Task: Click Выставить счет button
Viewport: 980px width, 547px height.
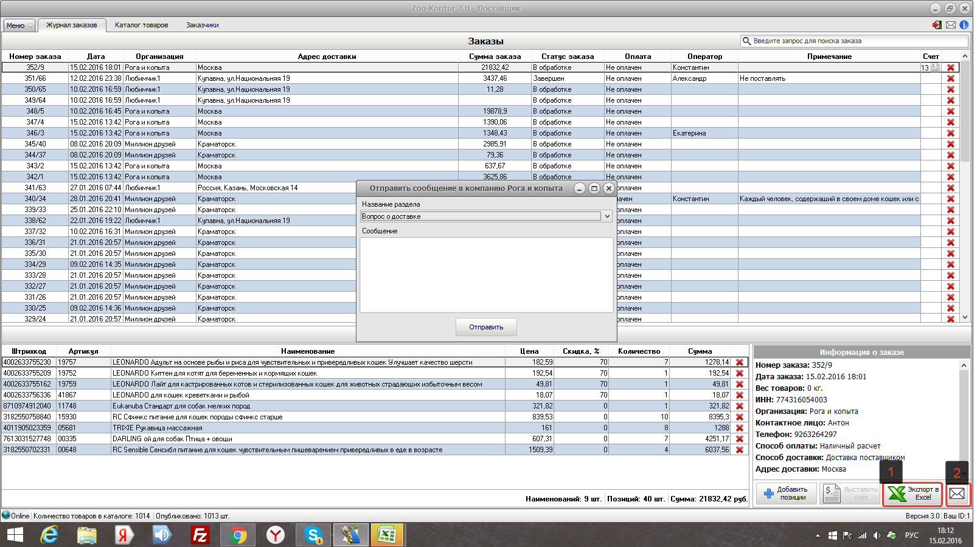Action: pyautogui.click(x=850, y=494)
